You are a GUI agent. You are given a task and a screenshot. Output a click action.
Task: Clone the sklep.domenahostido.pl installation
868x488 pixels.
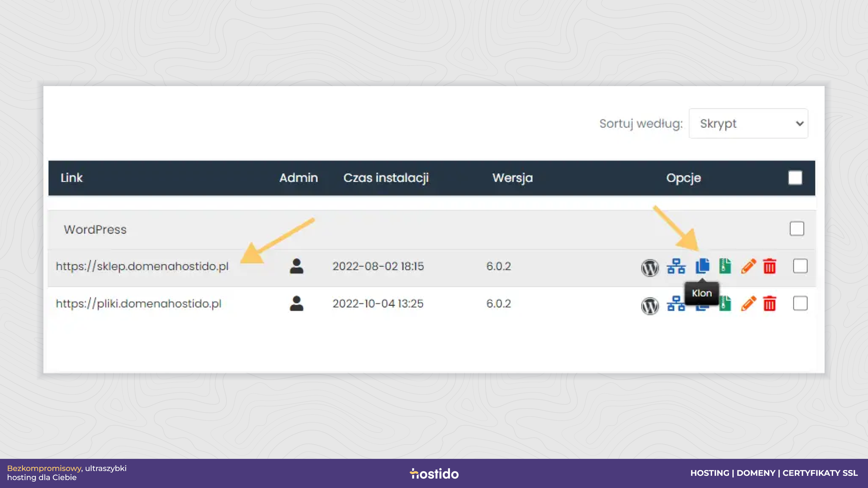(702, 266)
